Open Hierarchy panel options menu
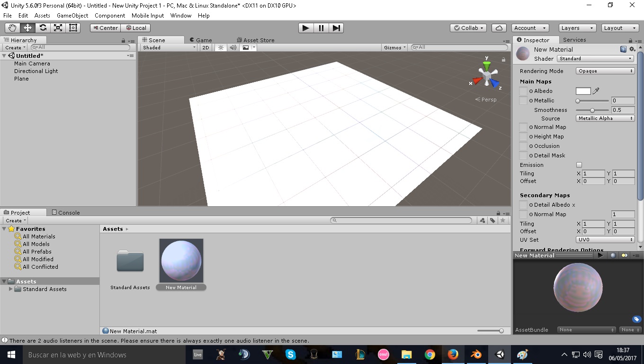 (131, 41)
